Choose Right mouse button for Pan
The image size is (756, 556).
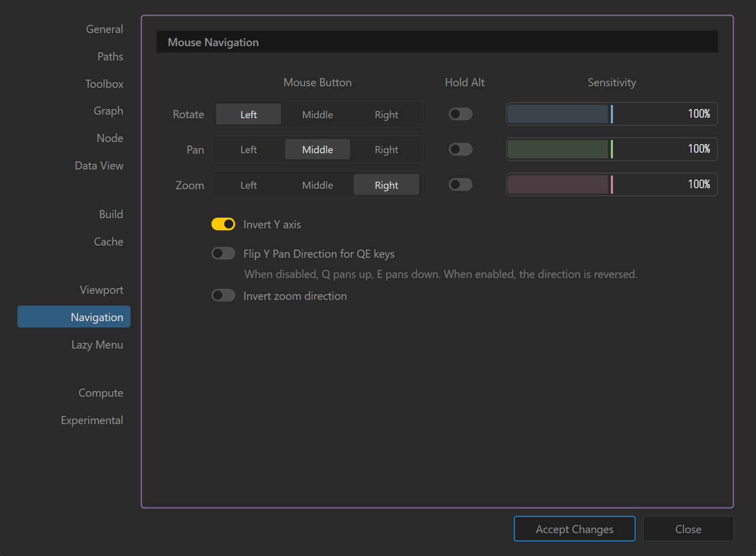(386, 150)
